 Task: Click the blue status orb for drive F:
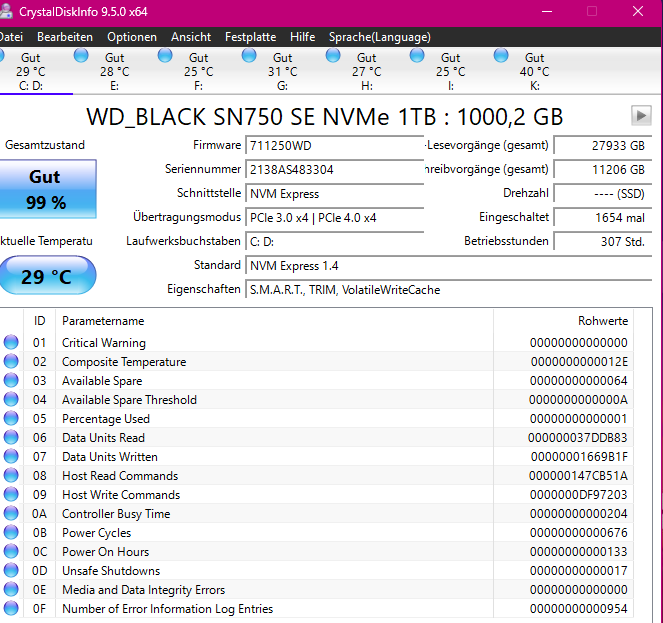tap(165, 55)
